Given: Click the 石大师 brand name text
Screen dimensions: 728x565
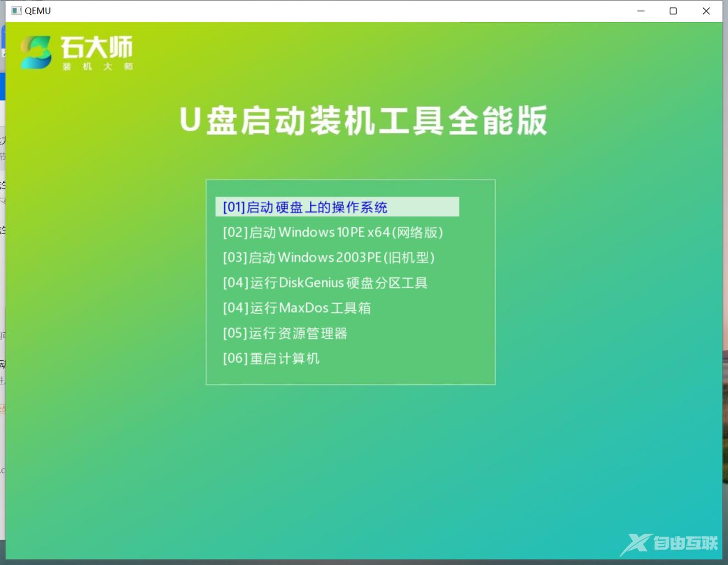Looking at the screenshot, I should click(97, 47).
